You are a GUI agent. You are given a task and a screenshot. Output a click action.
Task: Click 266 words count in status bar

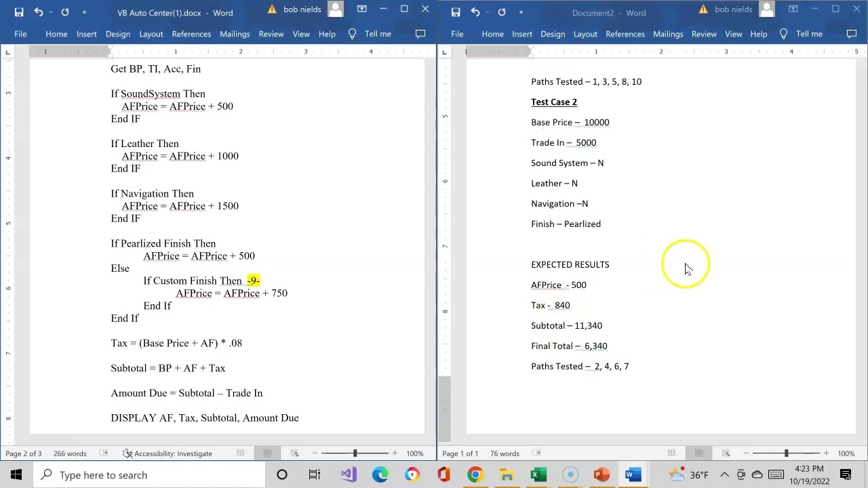pyautogui.click(x=70, y=453)
